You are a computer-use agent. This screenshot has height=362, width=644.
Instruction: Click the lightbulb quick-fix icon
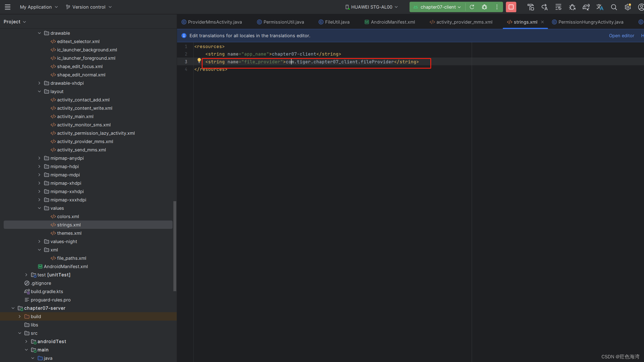(x=199, y=60)
